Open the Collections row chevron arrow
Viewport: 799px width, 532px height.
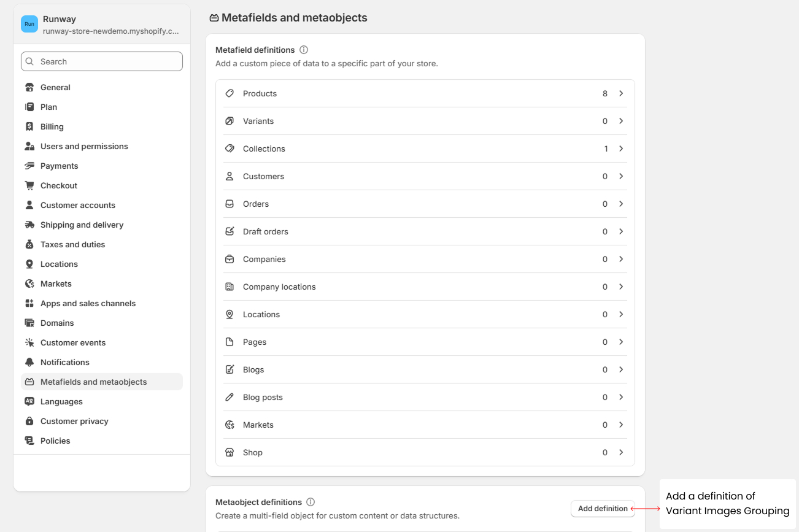621,148
